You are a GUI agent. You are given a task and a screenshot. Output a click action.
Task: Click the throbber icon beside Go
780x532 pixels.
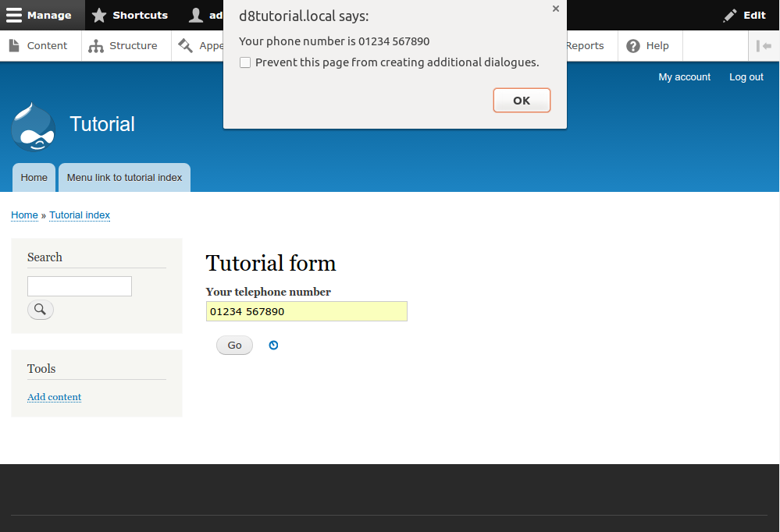[273, 345]
